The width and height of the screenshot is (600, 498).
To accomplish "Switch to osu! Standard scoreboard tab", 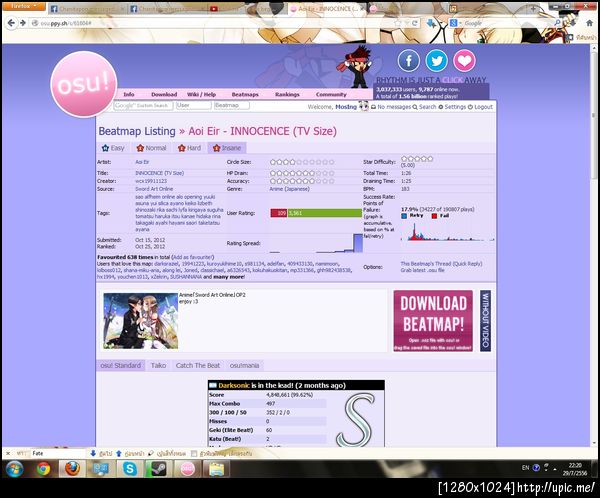I will point(121,365).
